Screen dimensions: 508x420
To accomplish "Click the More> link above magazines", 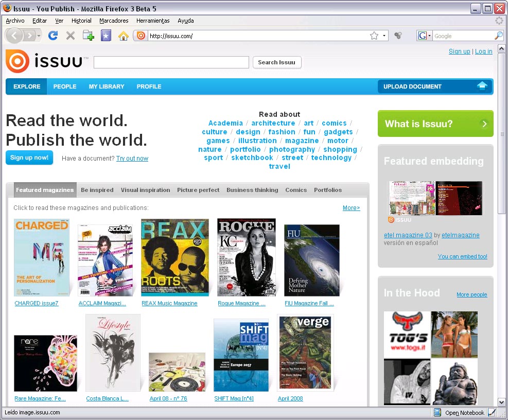I will (352, 208).
